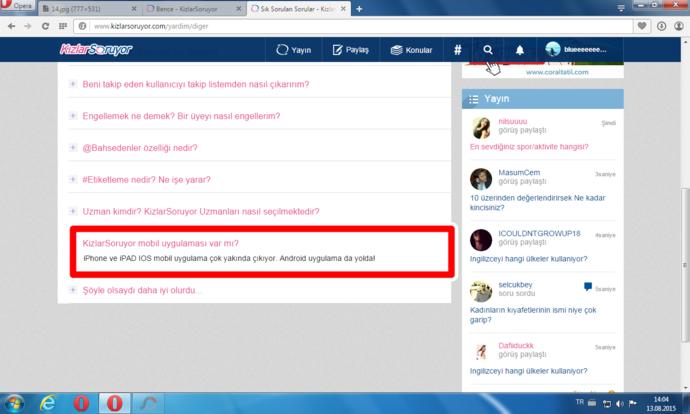Open downloads icon in address bar
Image resolution: width=690 pixels, height=414 pixels.
point(661,26)
